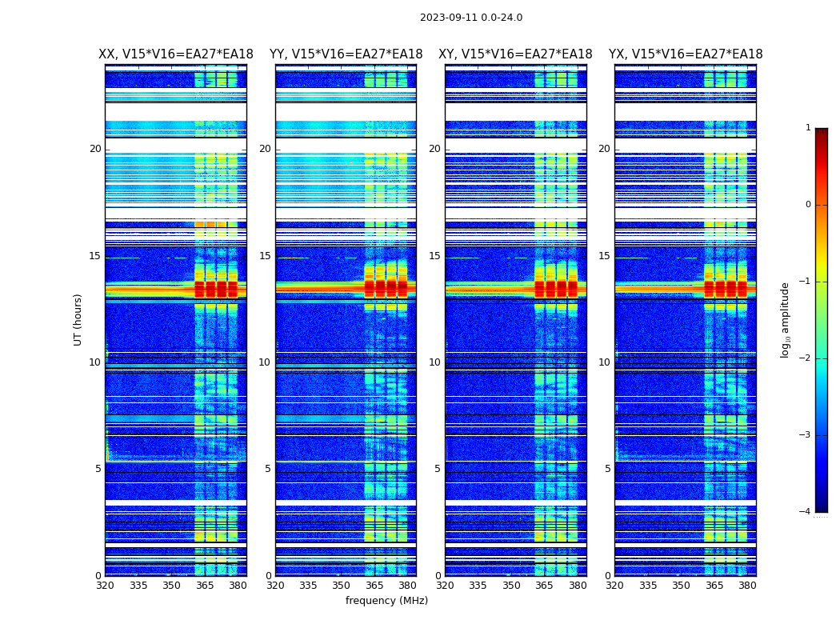Click the log10 amplitude colorbar label
Viewport: 840px width, 640px height.
pyautogui.click(x=785, y=320)
